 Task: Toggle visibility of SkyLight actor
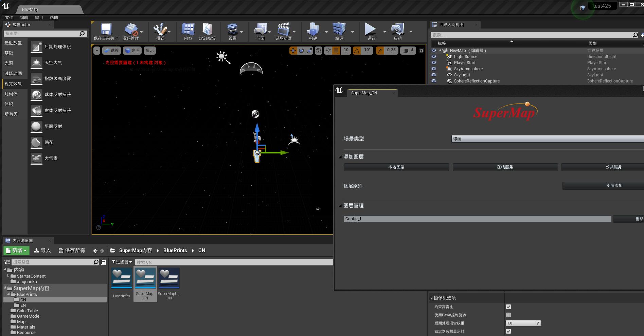tap(434, 75)
